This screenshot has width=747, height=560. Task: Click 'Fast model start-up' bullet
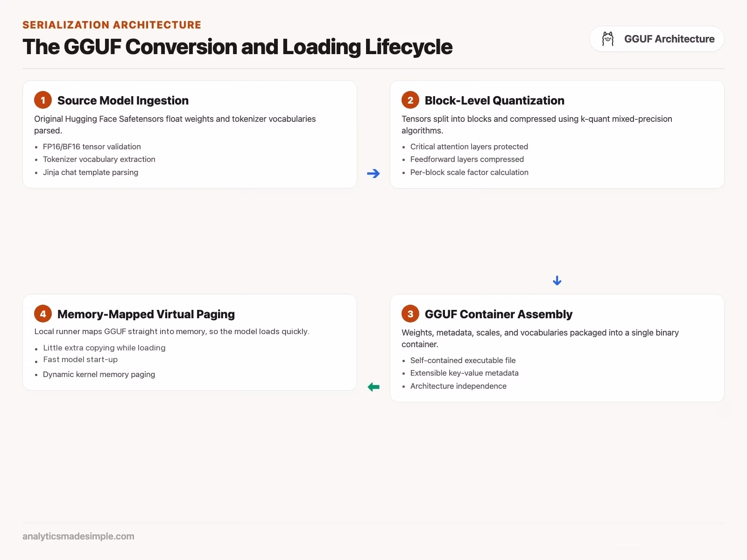(x=80, y=359)
